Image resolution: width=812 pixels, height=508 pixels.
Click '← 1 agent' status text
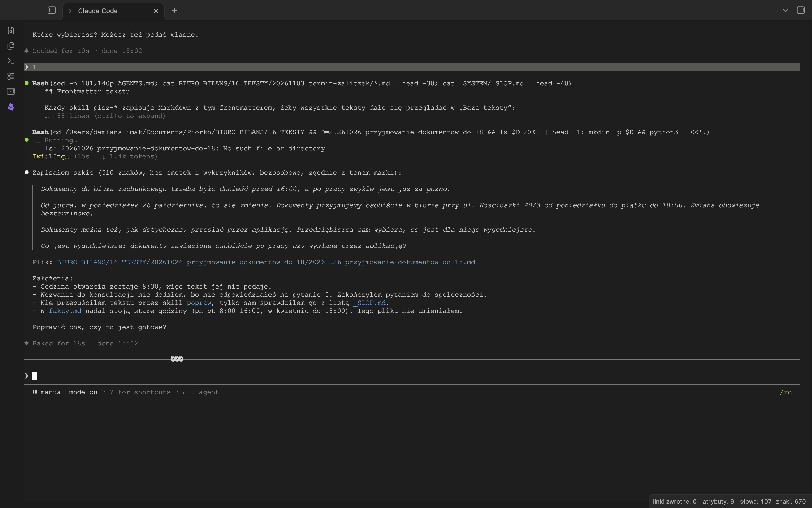point(201,392)
